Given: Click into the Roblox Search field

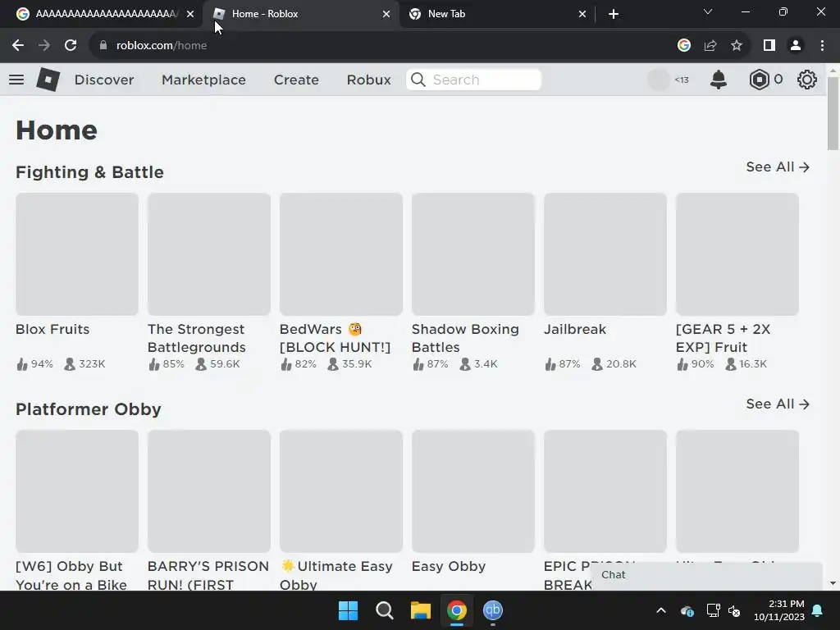Looking at the screenshot, I should click(x=473, y=80).
